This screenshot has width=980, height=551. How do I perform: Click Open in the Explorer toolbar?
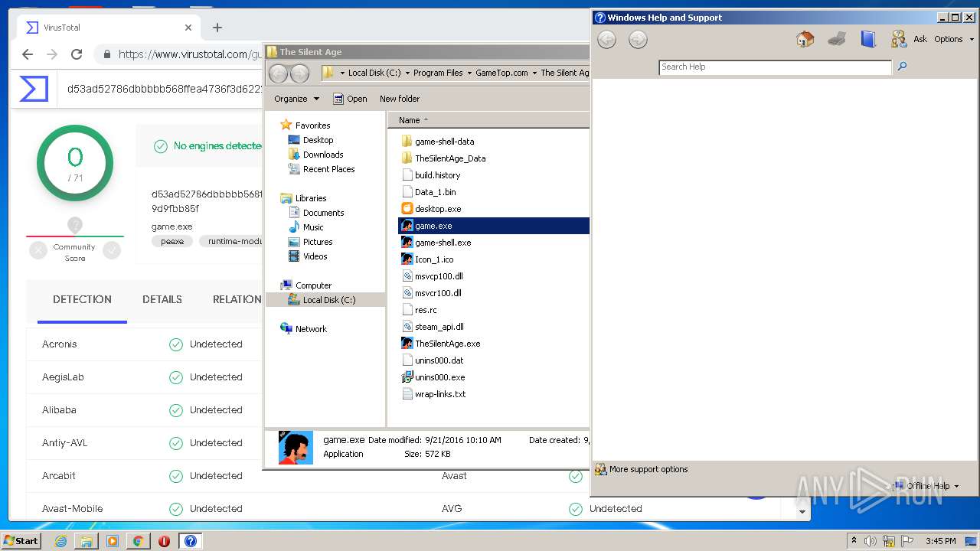(x=350, y=99)
